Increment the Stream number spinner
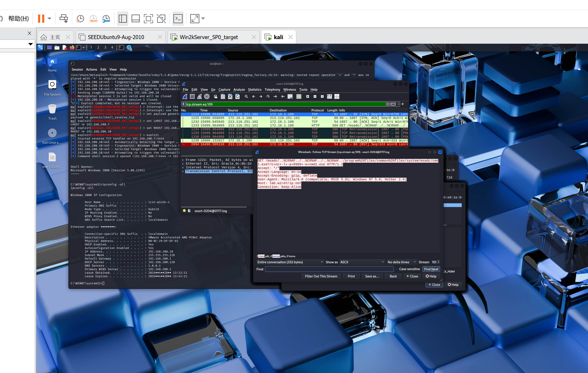 [438, 261]
